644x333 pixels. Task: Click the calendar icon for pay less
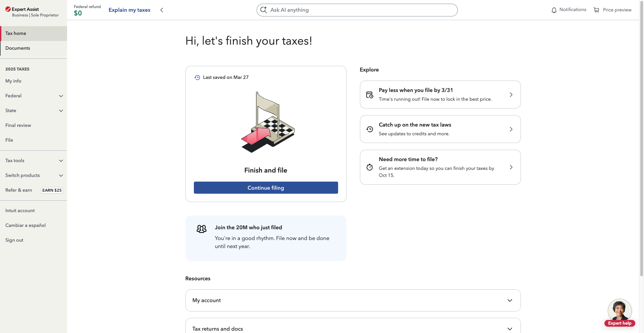pos(370,95)
